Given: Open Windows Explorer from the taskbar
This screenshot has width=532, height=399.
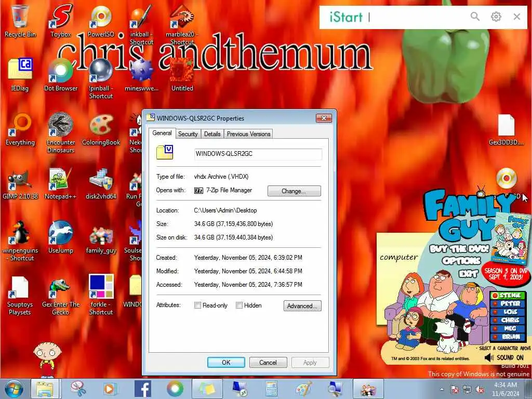Looking at the screenshot, I should point(45,389).
